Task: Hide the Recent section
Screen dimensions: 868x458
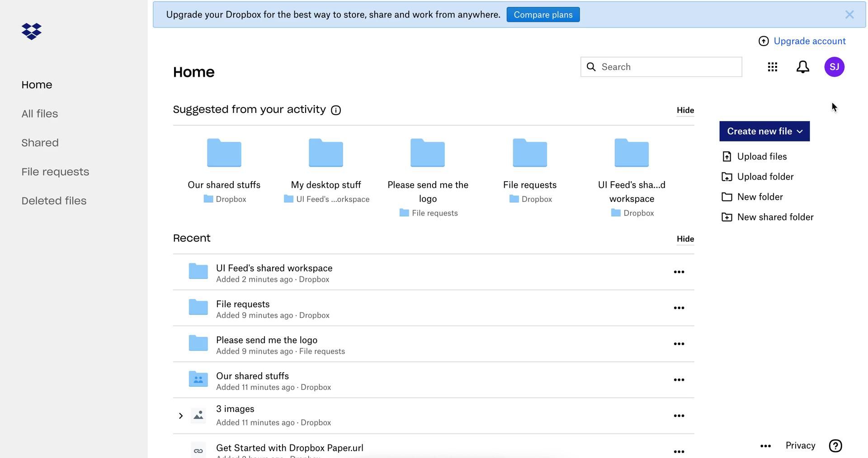Action: tap(685, 239)
